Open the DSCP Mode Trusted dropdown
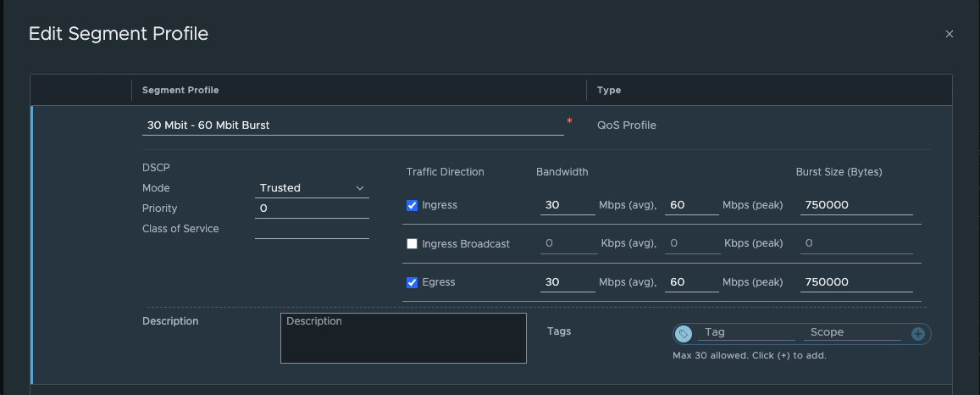This screenshot has height=395, width=980. (312, 188)
